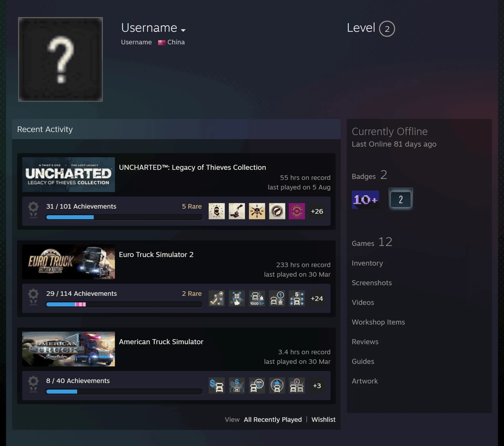
Task: Click American Truck two-trucks achievement icon
Action: pos(297,385)
